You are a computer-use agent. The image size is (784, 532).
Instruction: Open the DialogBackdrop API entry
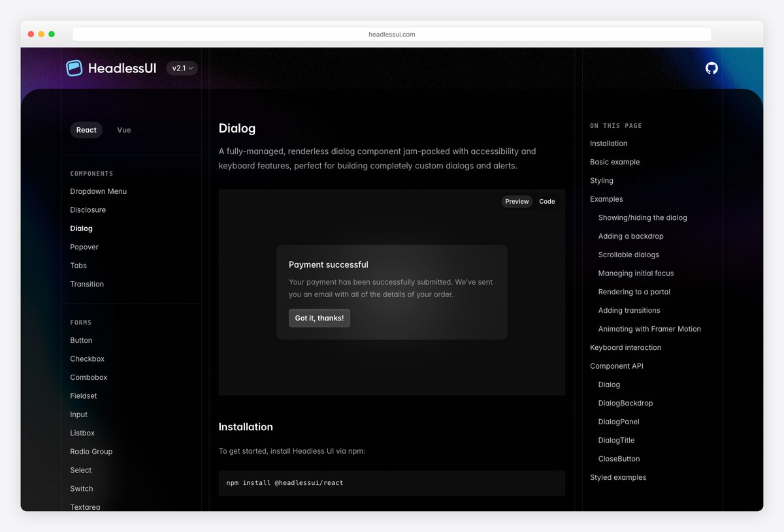click(x=625, y=403)
